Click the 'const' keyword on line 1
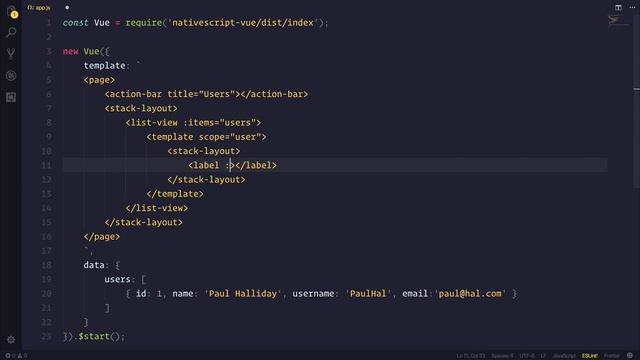640x360 pixels. pyautogui.click(x=76, y=23)
